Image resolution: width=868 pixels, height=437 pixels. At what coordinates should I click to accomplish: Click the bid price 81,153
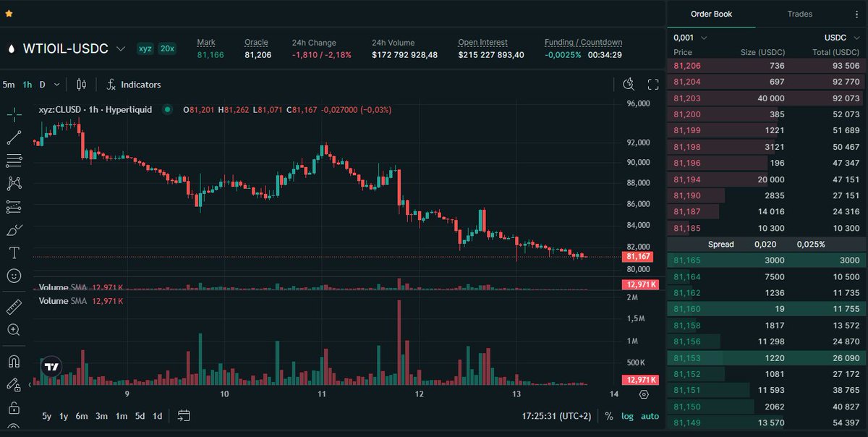pos(686,357)
